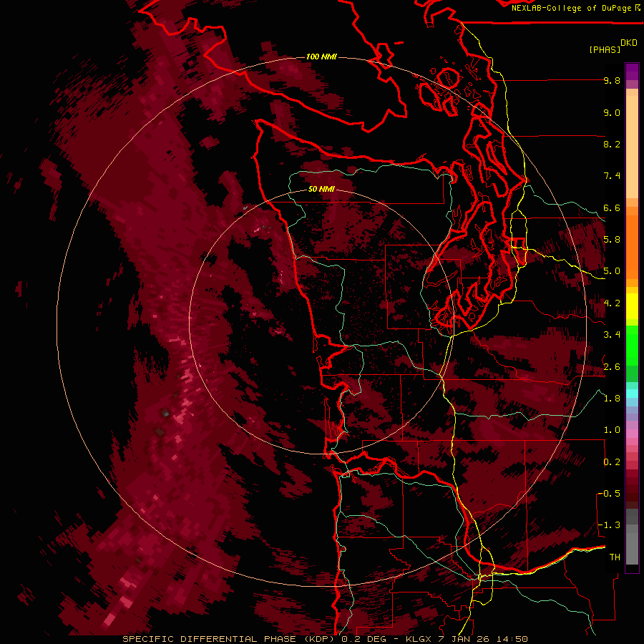Click the 5.0 scale value

coord(612,271)
